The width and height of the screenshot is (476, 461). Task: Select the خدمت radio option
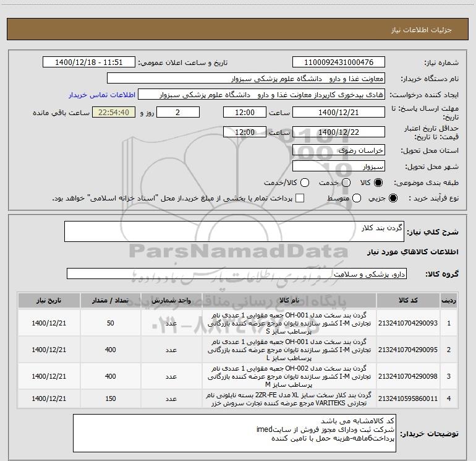[x=346, y=183]
